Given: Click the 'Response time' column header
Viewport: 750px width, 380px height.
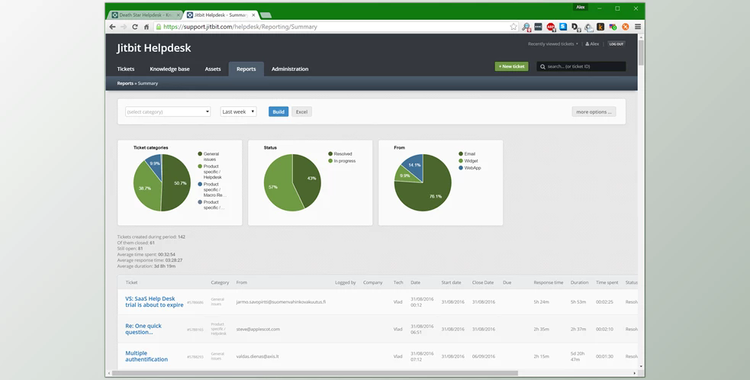Looking at the screenshot, I should click(548, 282).
